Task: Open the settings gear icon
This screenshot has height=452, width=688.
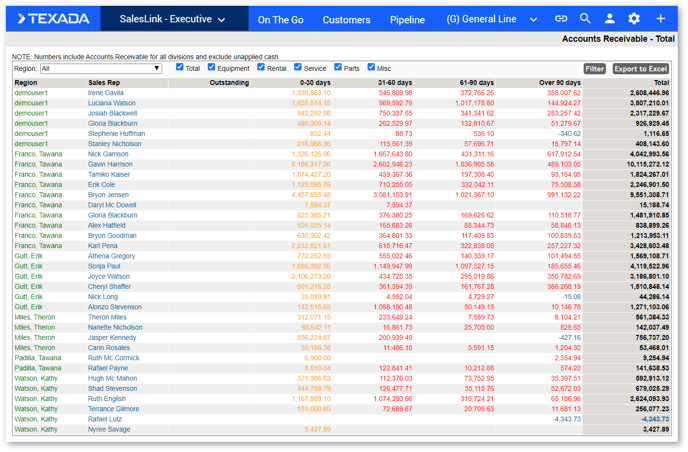Action: 634,19
